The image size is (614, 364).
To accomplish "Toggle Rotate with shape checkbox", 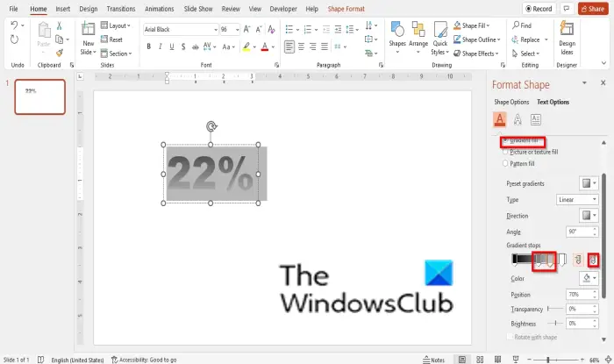I will [510, 337].
